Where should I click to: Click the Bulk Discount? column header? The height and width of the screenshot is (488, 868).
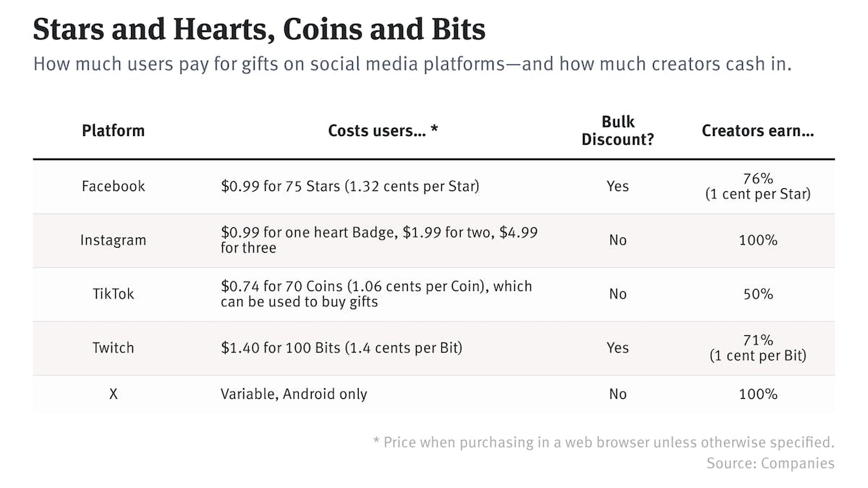tap(618, 130)
